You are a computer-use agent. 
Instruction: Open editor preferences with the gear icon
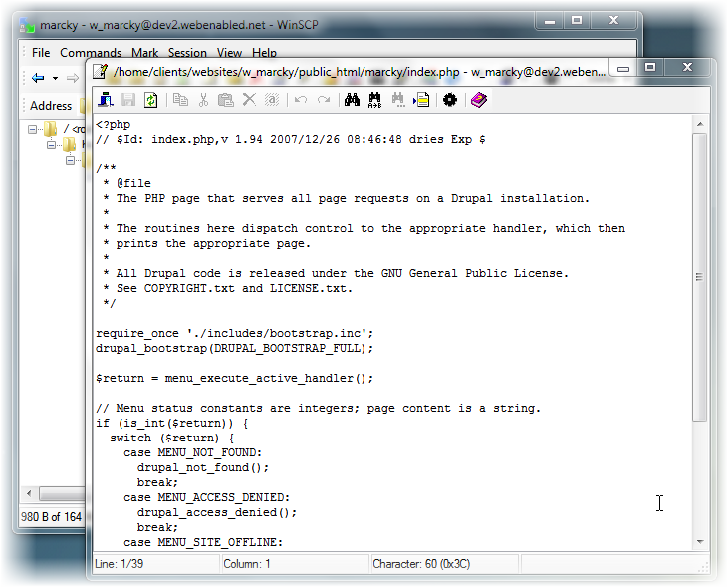450,100
